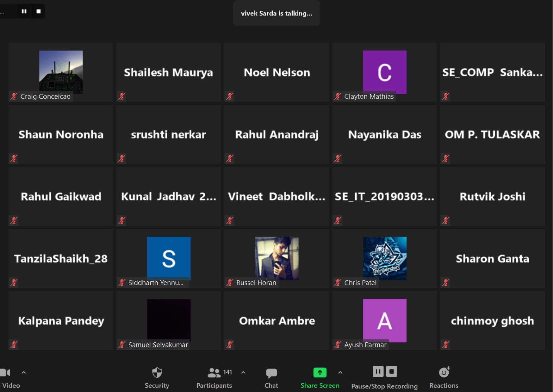
Task: Select Clayton Mathias's purple C avatar
Action: [x=385, y=72]
